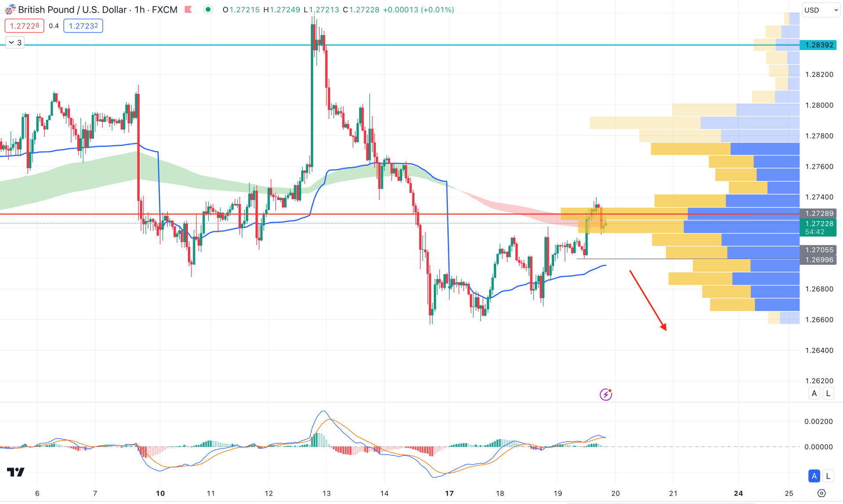This screenshot has width=843, height=504.
Task: Toggle log scale L on main price axis
Action: click(x=828, y=393)
